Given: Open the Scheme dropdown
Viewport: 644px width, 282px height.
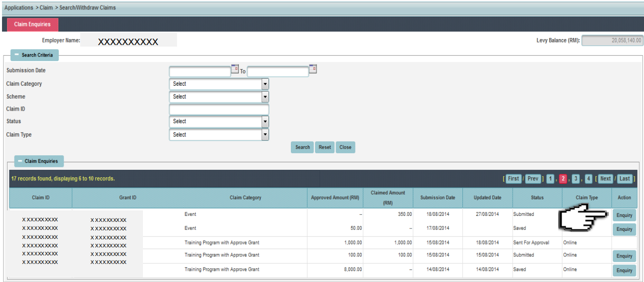Looking at the screenshot, I should pos(219,97).
